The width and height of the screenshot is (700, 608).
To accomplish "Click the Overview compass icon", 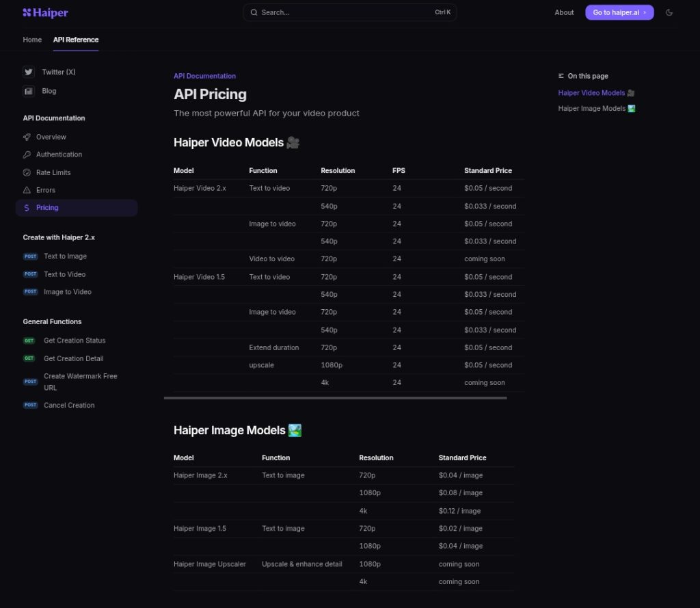I will [28, 137].
